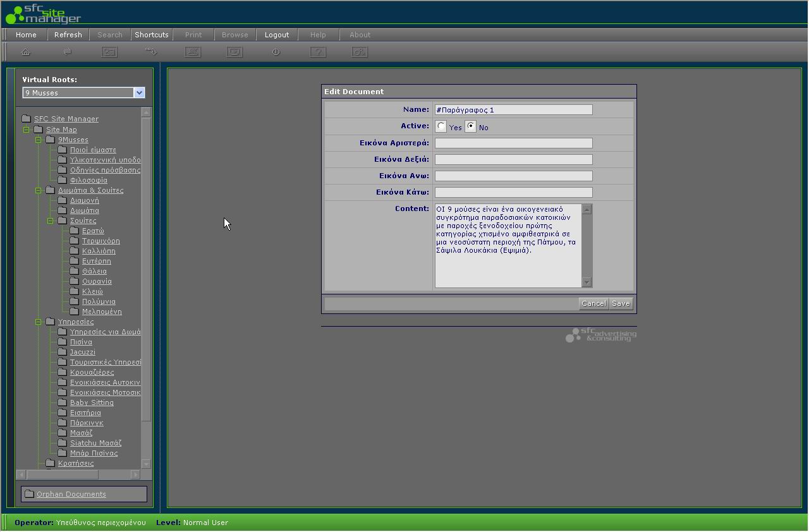Viewport: 809px width, 532px height.
Task: Click the Content textarea scroll down arrow
Action: point(587,282)
